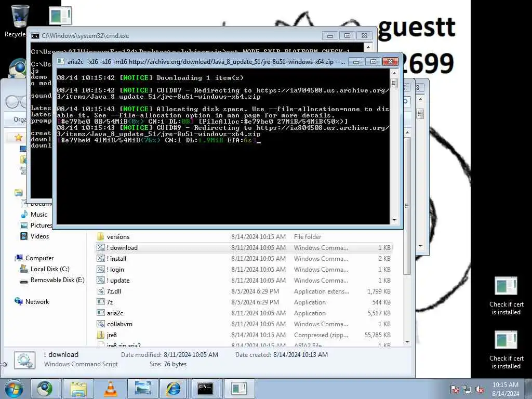Maximize the cmd.exe window
The width and height of the screenshot is (532, 399).
click(347, 36)
